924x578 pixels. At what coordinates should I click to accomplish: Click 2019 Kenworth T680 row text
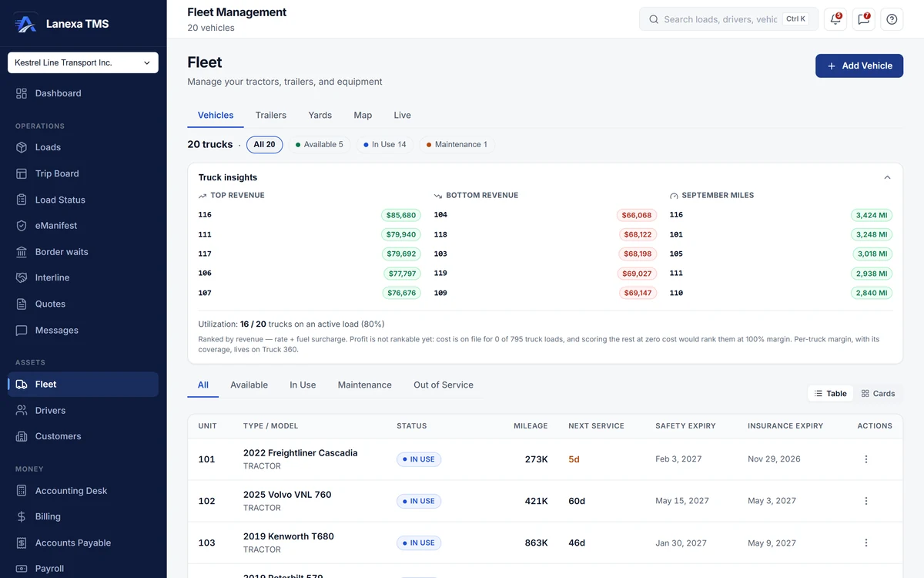click(289, 536)
